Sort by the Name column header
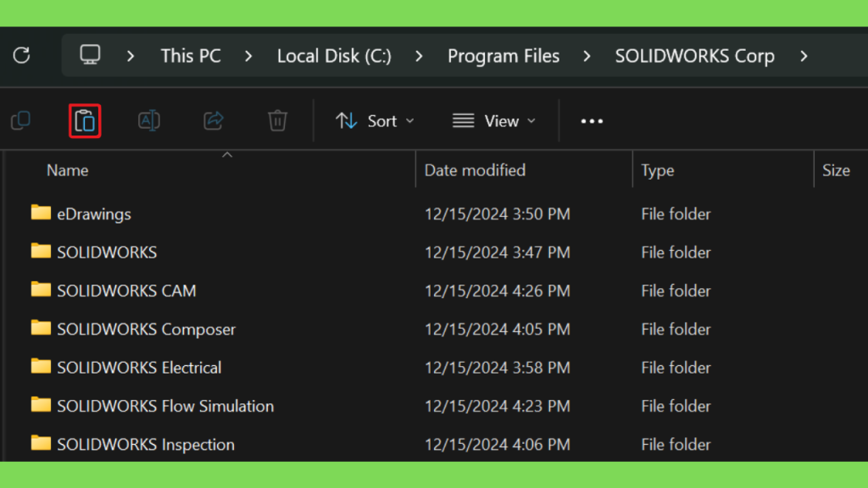Viewport: 868px width, 488px height. 67,170
